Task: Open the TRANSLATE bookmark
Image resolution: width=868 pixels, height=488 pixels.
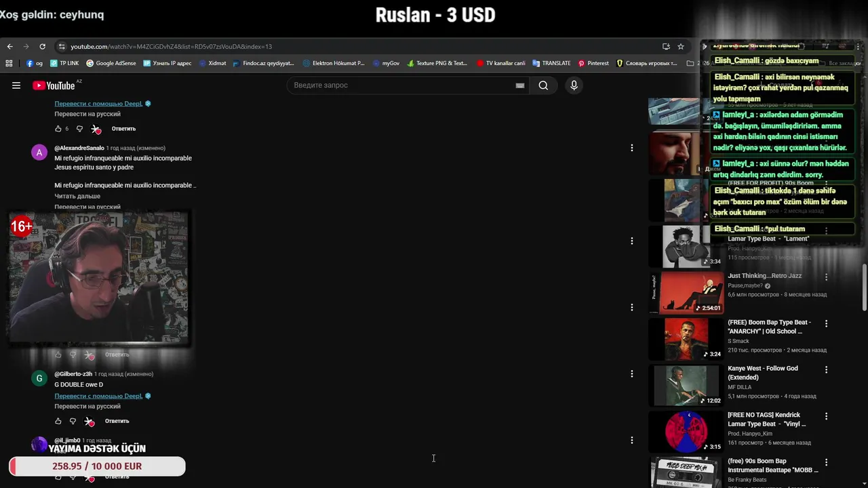Action: coord(551,63)
